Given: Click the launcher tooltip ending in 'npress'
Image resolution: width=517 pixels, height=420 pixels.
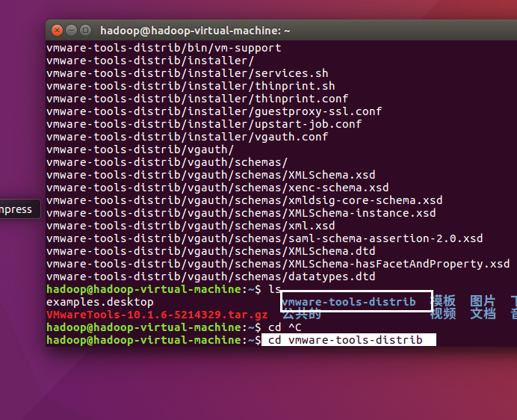Looking at the screenshot, I should tap(19, 209).
